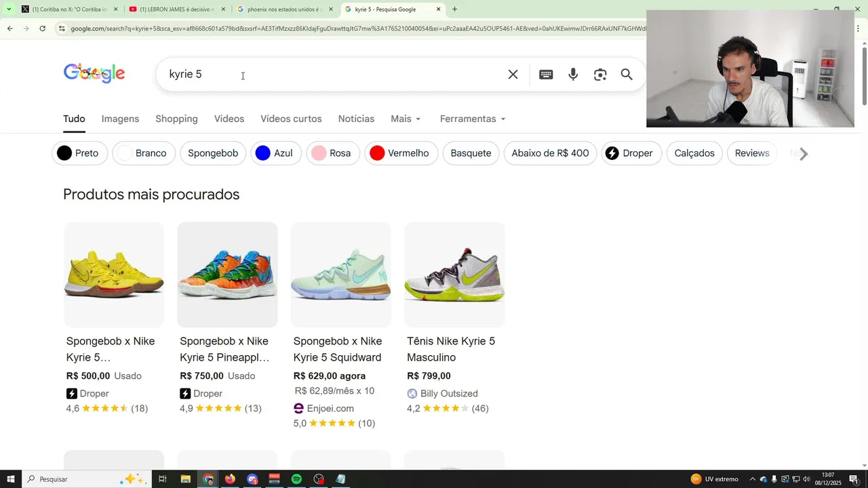The height and width of the screenshot is (488, 868).
Task: Filter by Vermelho color chip
Action: point(401,153)
